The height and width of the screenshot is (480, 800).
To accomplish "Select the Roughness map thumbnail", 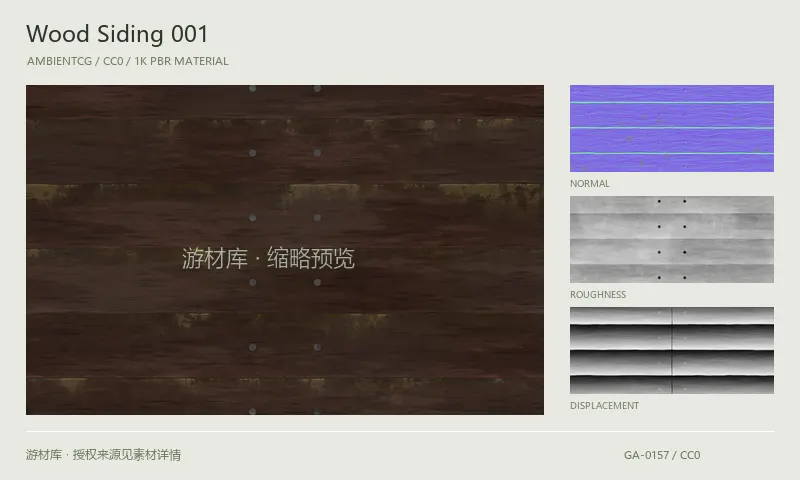I will click(x=671, y=239).
